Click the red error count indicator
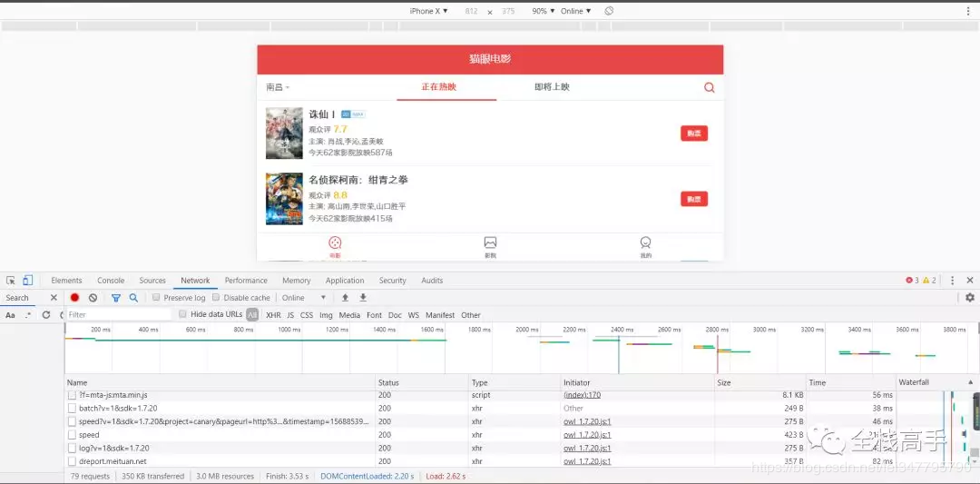The height and width of the screenshot is (484, 980). pyautogui.click(x=912, y=281)
